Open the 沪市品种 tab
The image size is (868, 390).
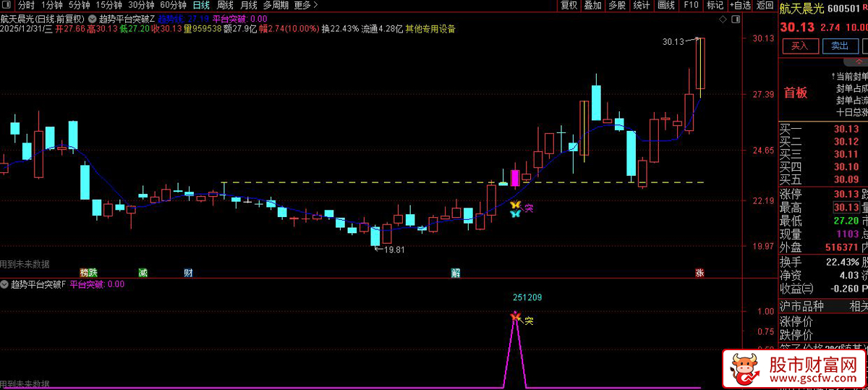tap(802, 306)
